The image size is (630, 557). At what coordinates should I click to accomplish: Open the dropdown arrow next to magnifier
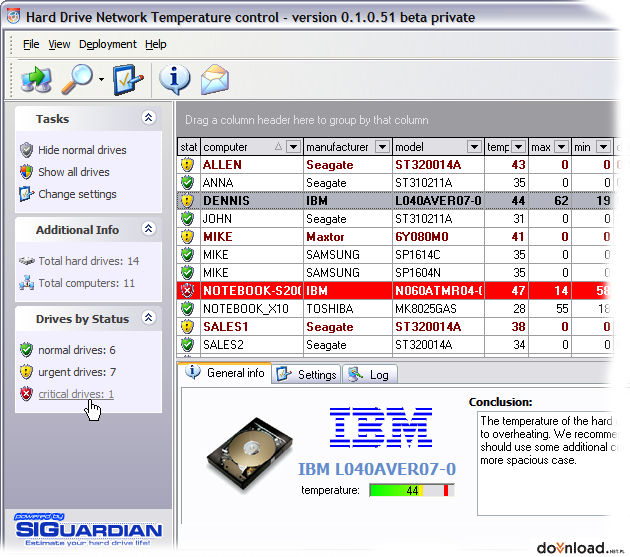coord(101,80)
